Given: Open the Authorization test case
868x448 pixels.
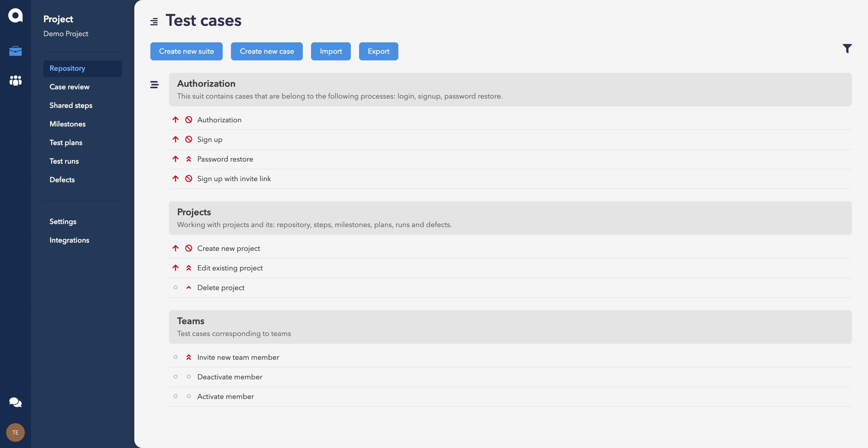Looking at the screenshot, I should point(219,120).
